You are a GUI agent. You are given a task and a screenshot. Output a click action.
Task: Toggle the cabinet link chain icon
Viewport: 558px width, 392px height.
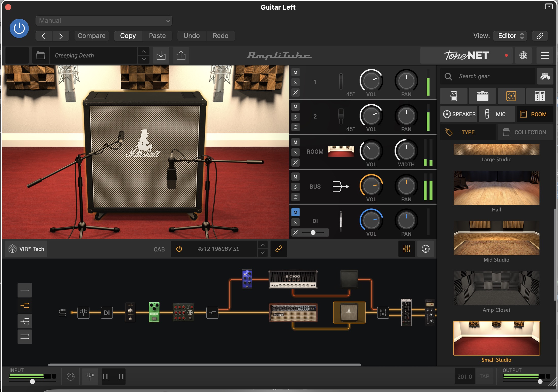point(279,249)
